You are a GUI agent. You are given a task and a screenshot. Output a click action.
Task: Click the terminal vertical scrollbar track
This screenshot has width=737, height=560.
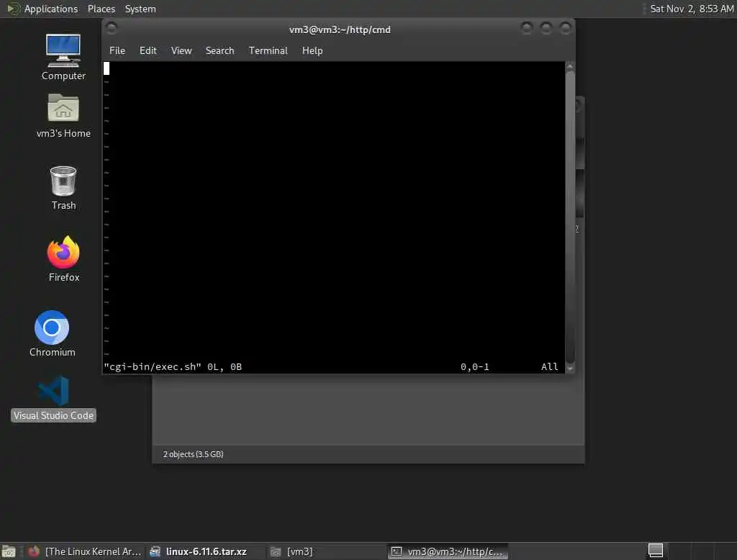[x=570, y=217]
